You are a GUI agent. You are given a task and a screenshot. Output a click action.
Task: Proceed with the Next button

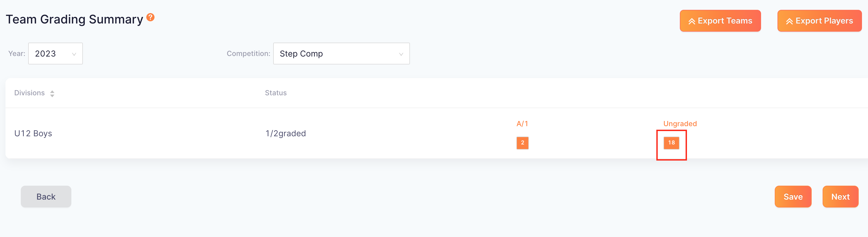tap(840, 197)
